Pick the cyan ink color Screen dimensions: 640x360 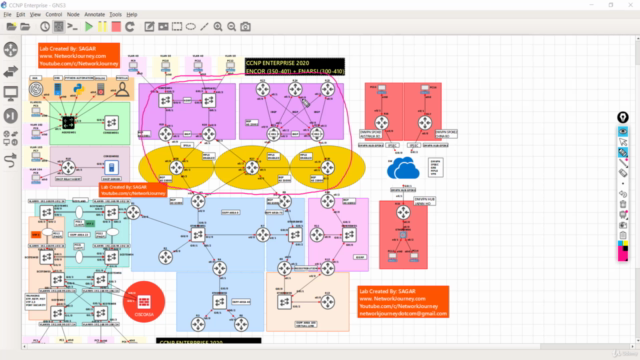[x=620, y=244]
